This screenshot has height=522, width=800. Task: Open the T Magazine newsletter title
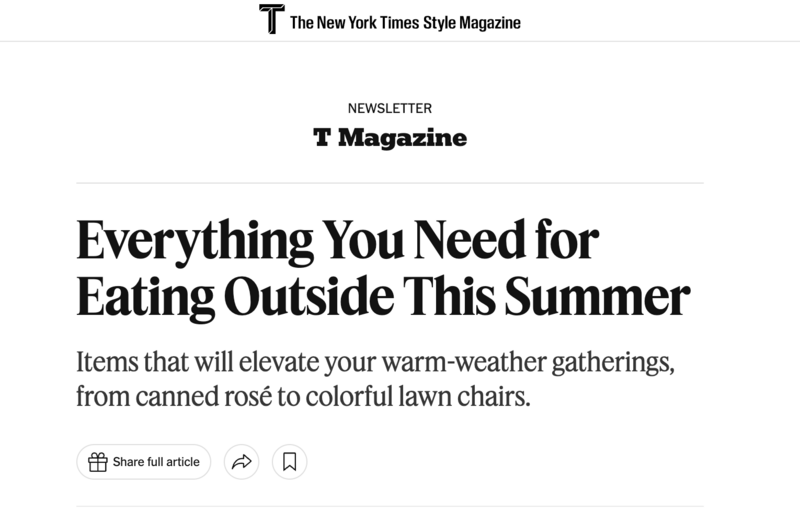(390, 137)
